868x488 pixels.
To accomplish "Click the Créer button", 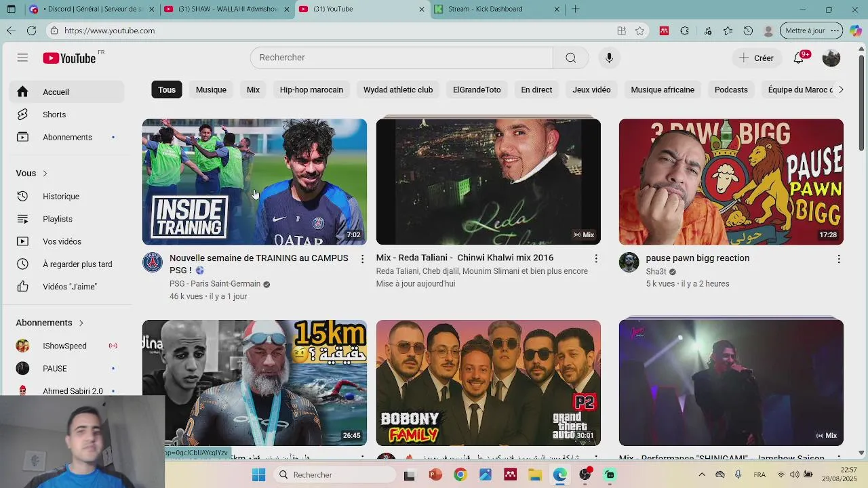I will (757, 58).
